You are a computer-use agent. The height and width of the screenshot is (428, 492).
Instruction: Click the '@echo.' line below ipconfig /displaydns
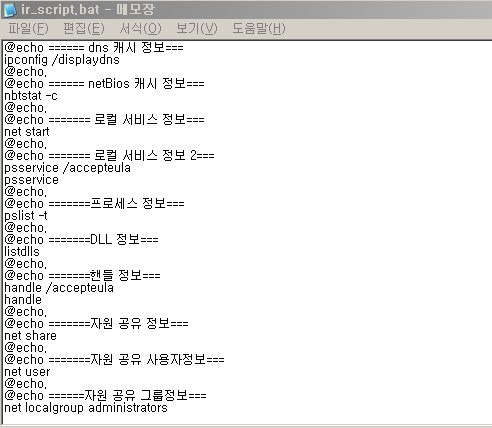pyautogui.click(x=26, y=72)
